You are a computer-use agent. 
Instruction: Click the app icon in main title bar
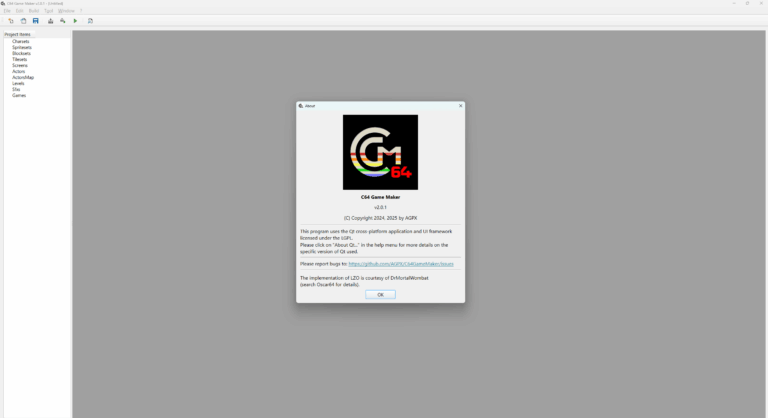click(3, 3)
